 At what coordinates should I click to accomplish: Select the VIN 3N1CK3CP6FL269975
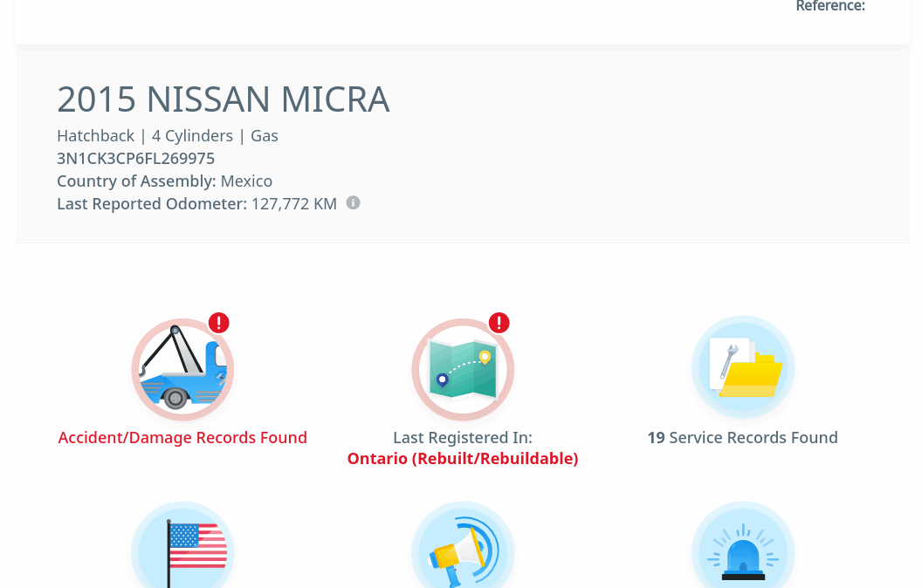(x=136, y=159)
